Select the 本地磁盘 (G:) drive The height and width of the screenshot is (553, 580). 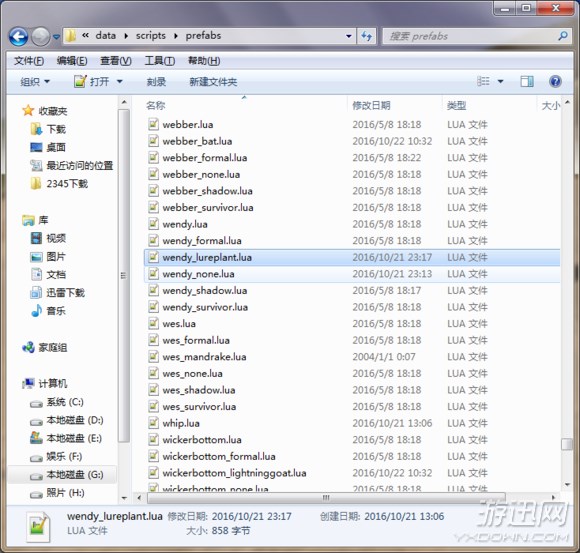(x=67, y=475)
